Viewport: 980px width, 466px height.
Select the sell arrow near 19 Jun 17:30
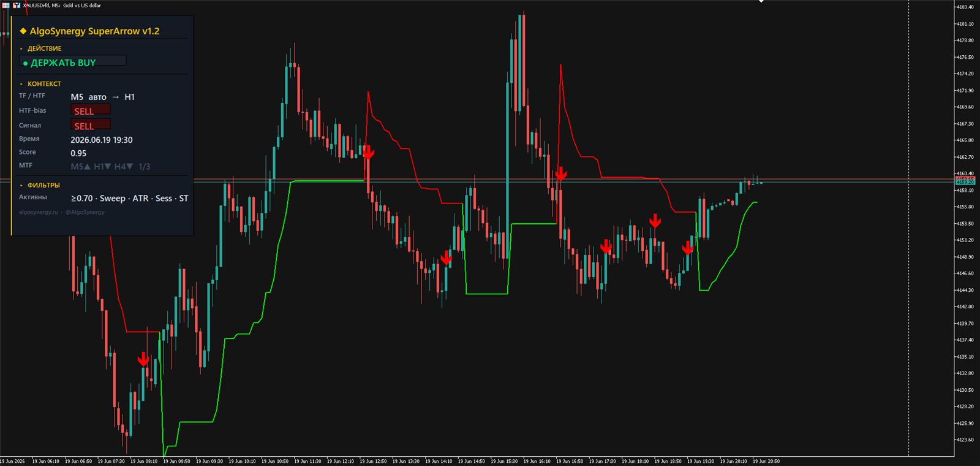[606, 246]
